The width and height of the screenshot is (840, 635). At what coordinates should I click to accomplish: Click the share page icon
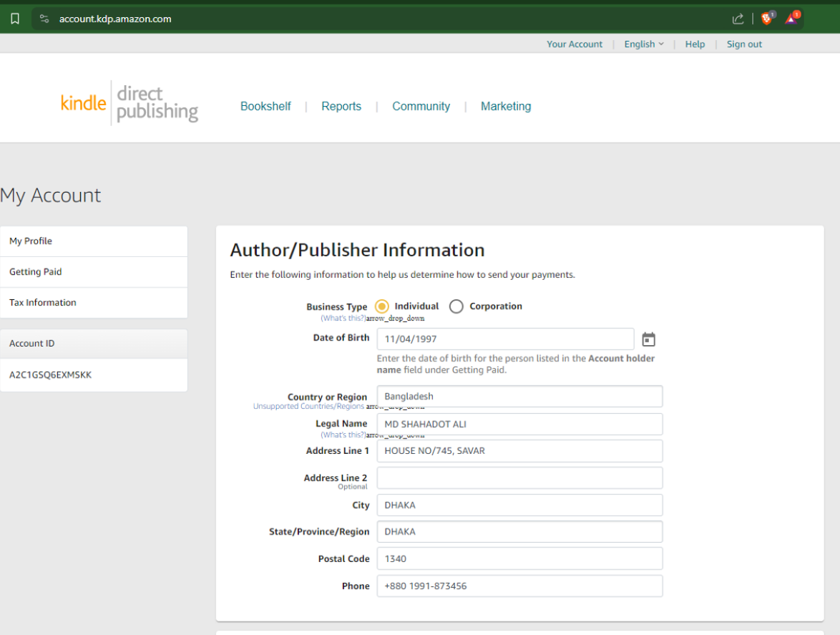point(738,19)
